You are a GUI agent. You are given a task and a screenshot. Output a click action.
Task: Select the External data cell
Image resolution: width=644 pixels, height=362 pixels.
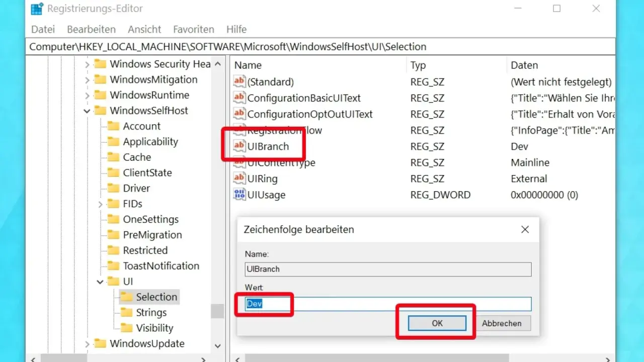(529, 178)
